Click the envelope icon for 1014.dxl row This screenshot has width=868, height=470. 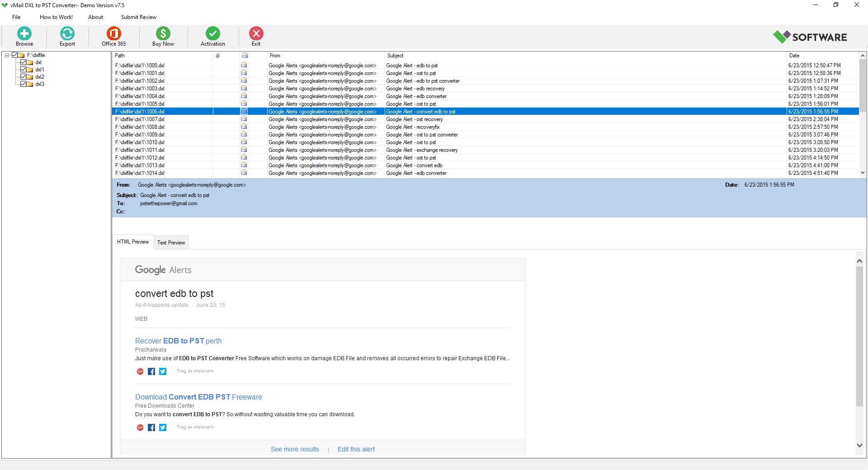(244, 173)
